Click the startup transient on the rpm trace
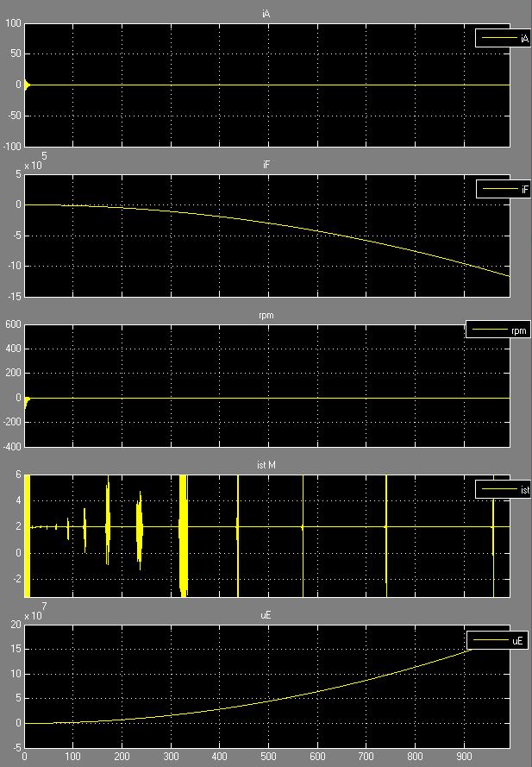Screen dimensions: 532x767 pyautogui.click(x=27, y=400)
